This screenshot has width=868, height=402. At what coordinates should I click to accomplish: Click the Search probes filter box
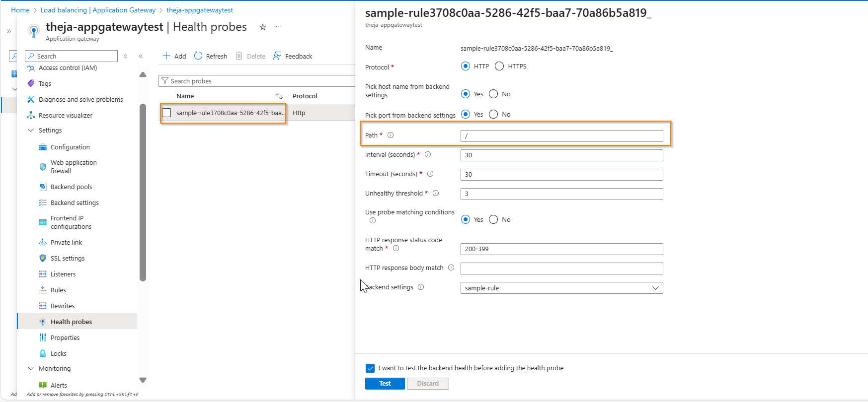tap(257, 81)
